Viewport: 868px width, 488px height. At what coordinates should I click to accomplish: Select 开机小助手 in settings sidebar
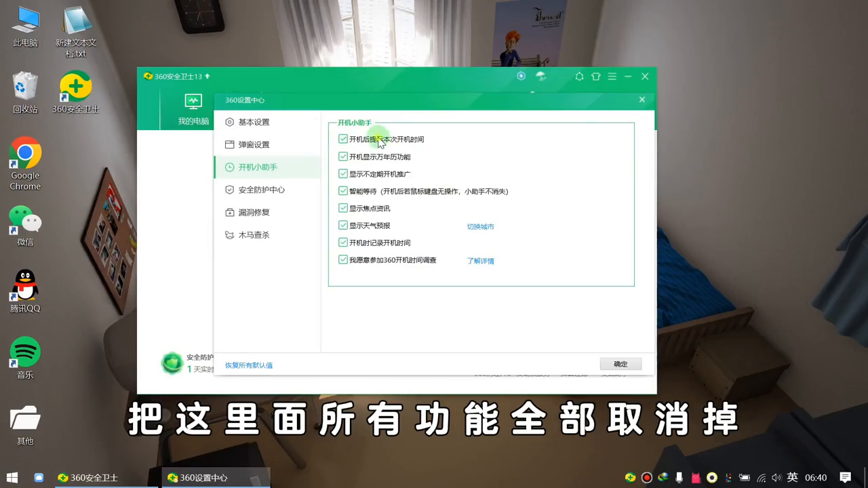click(x=267, y=167)
